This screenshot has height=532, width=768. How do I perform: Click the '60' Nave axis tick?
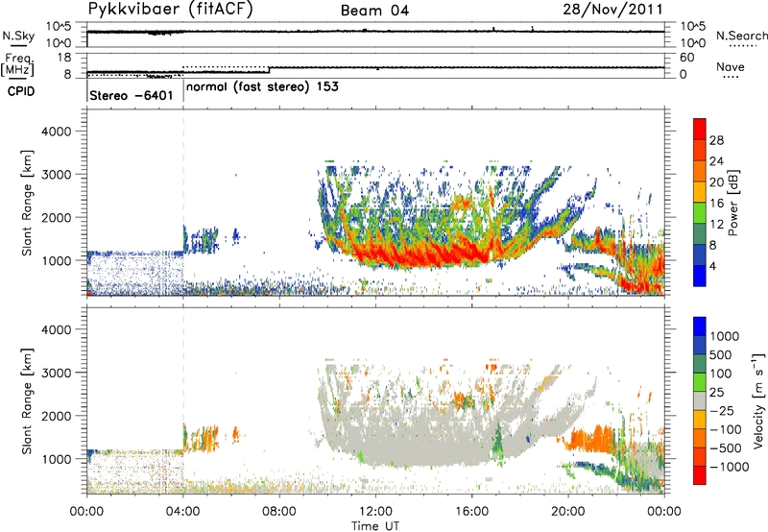(686, 58)
